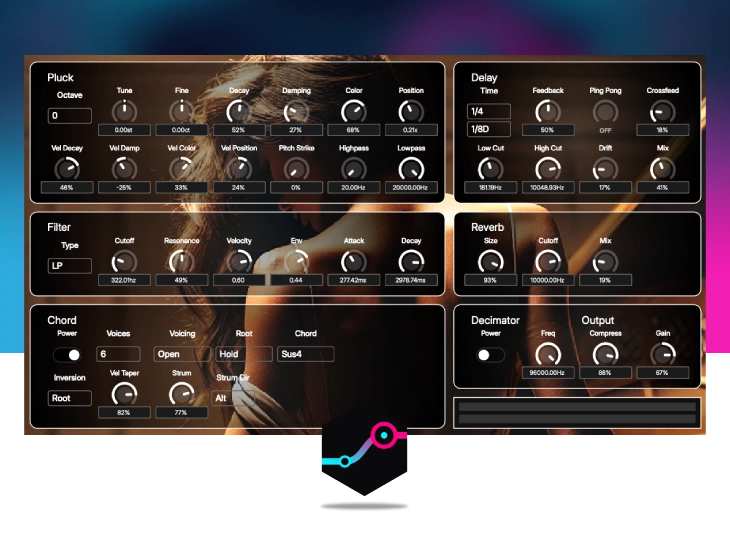Open the Strum Dir dropdown Alt
Image resolution: width=730 pixels, height=540 pixels.
pyautogui.click(x=233, y=398)
